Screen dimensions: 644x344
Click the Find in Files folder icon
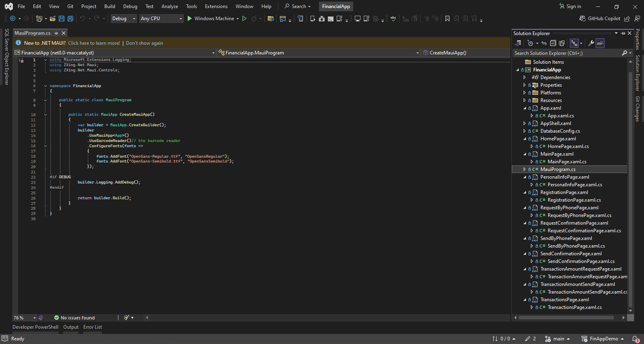point(271,19)
